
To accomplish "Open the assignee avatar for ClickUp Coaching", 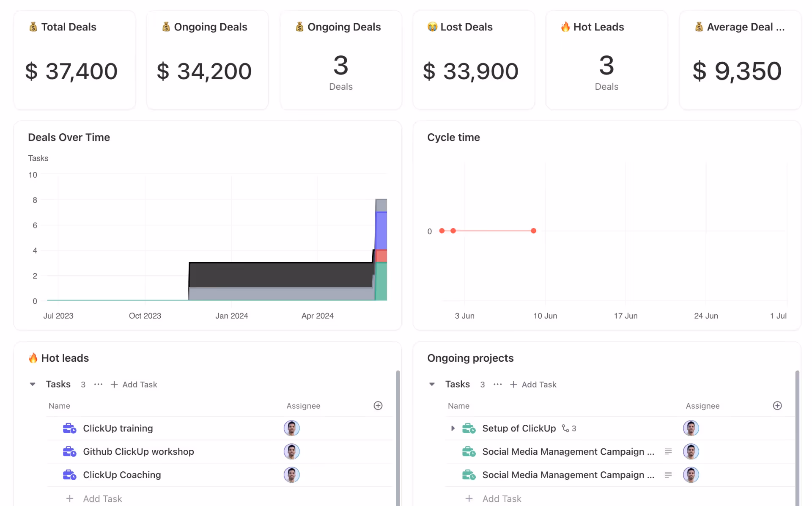I will click(x=291, y=475).
